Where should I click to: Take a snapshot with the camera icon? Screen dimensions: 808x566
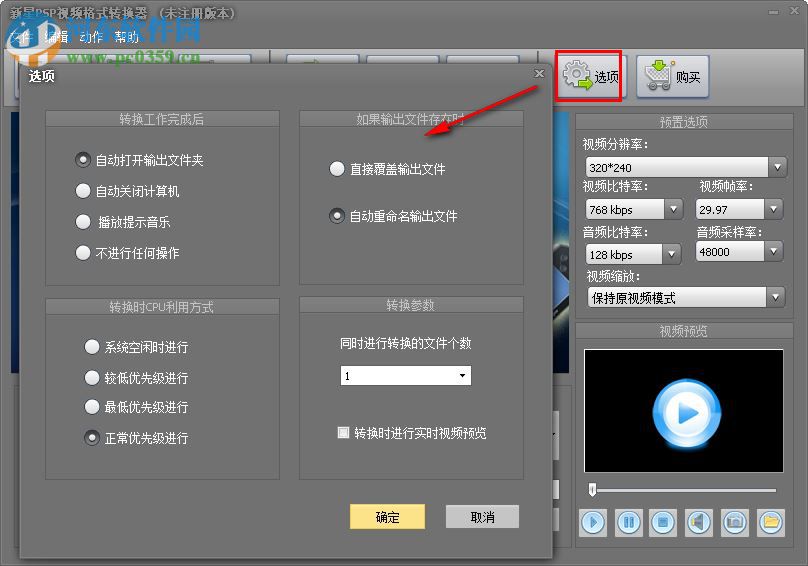735,522
